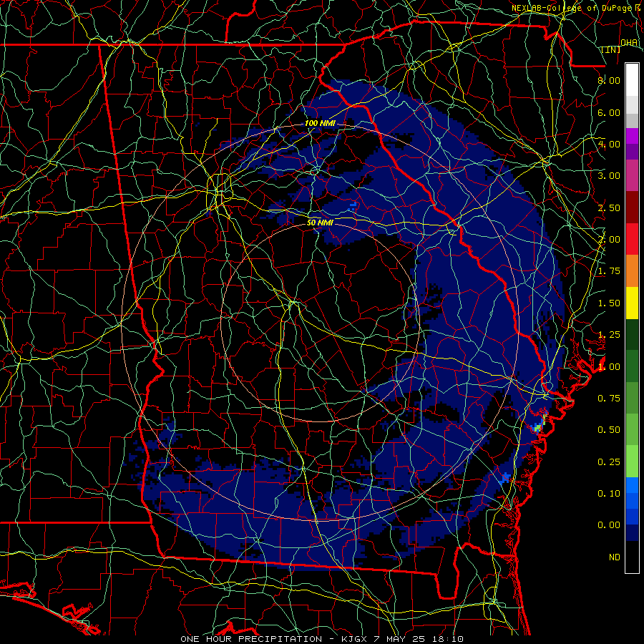Choose the orange 1.75 legend swatch

point(632,271)
